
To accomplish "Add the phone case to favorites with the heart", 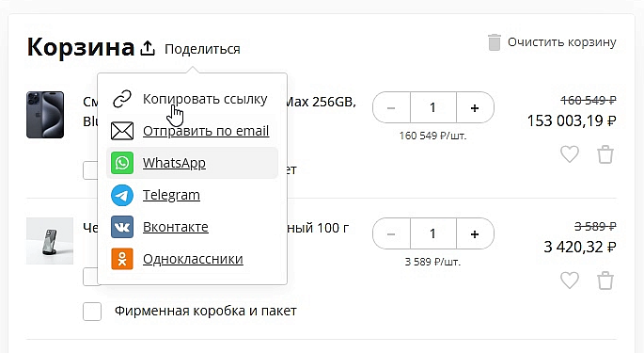I will tap(570, 281).
